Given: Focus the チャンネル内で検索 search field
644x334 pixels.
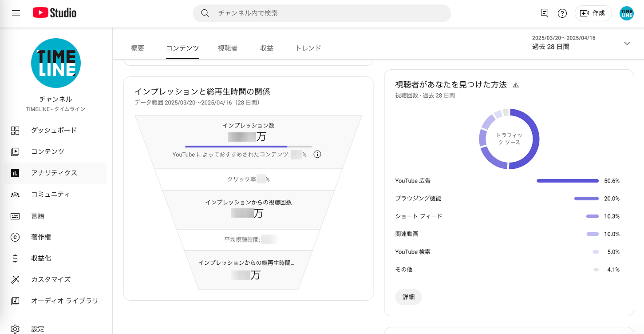Looking at the screenshot, I should click(x=322, y=13).
